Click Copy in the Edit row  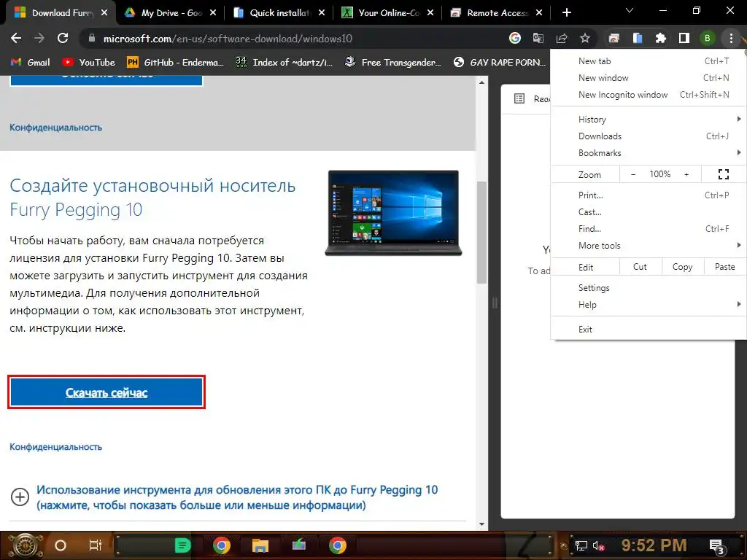pyautogui.click(x=682, y=267)
